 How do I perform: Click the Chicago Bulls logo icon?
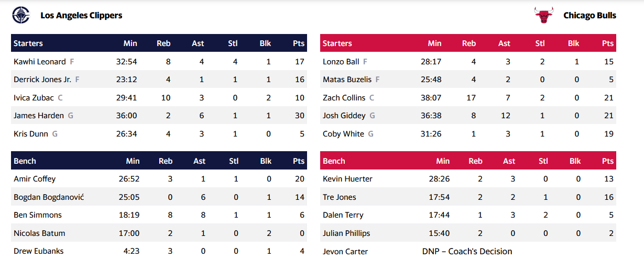[x=544, y=15]
